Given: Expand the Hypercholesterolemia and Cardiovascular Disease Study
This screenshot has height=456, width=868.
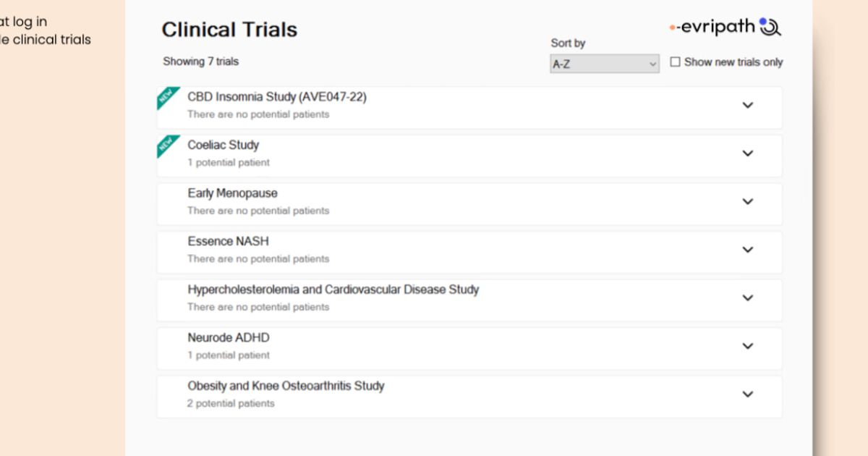Looking at the screenshot, I should tap(748, 298).
